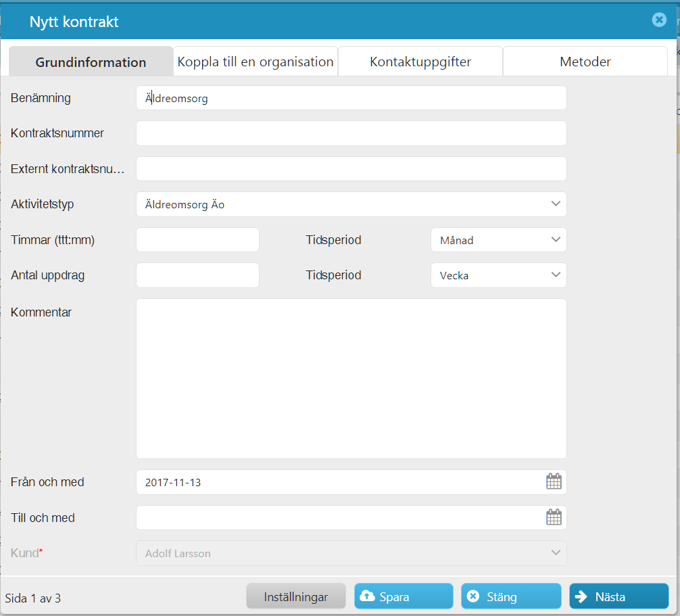The width and height of the screenshot is (680, 616).
Task: Open the Kund dropdown showing Adolf Larsson
Action: [351, 553]
